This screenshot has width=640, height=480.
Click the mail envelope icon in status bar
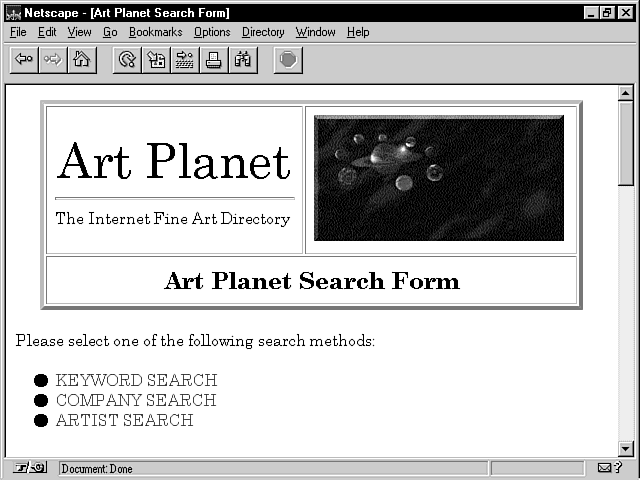pyautogui.click(x=604, y=468)
